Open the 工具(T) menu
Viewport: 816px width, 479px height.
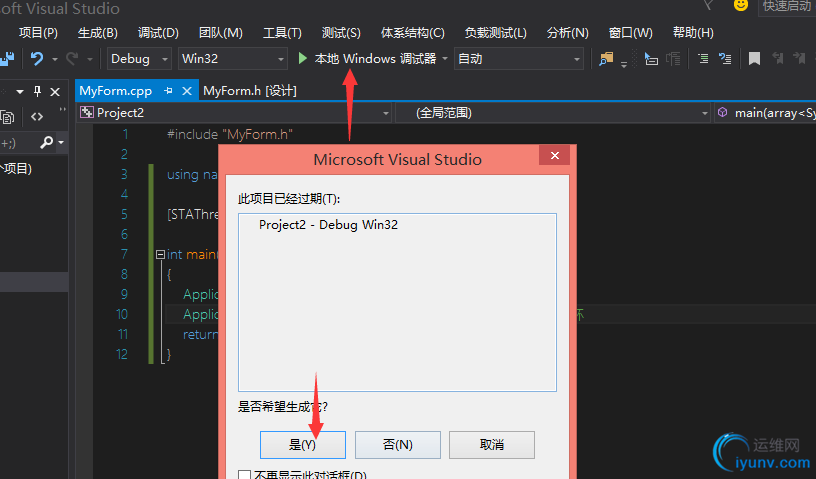pos(282,33)
